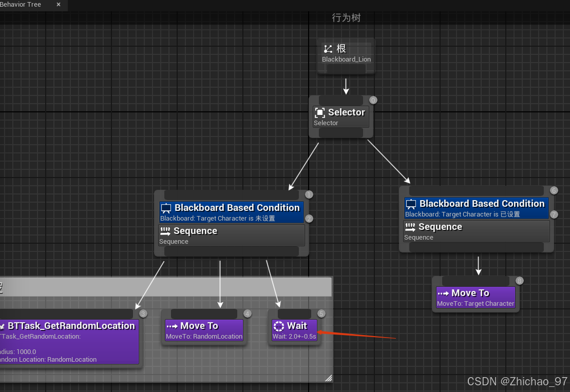Close the Behavior Tree tab

tap(59, 4)
